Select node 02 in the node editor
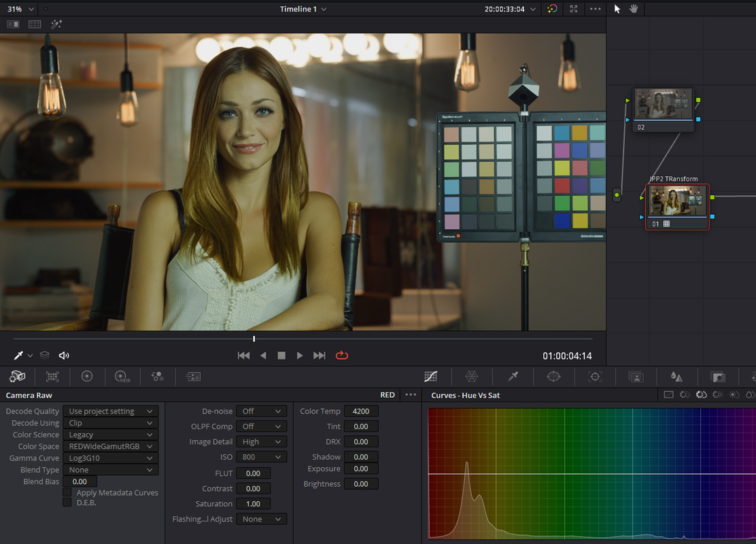This screenshot has width=756, height=544. click(x=663, y=109)
